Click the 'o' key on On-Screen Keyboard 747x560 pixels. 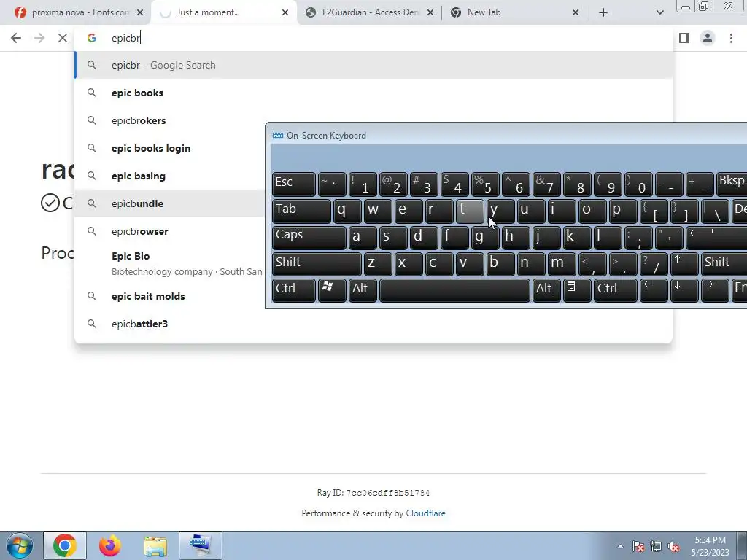tap(592, 211)
